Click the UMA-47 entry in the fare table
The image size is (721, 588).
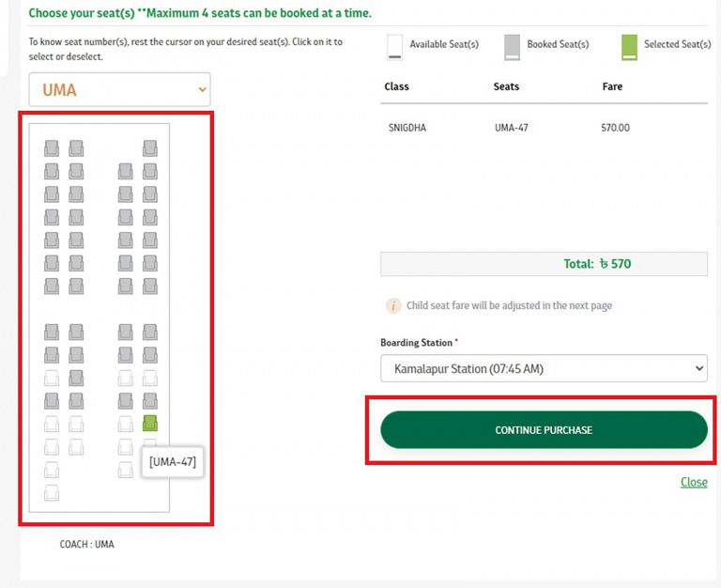point(511,128)
